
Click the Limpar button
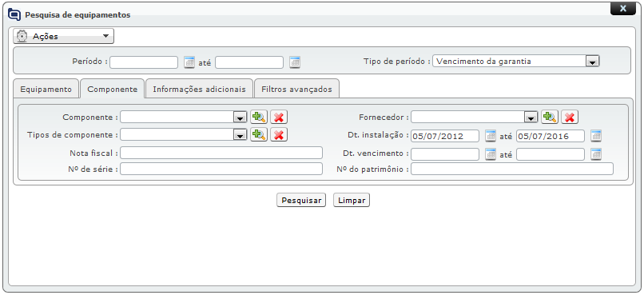(352, 200)
